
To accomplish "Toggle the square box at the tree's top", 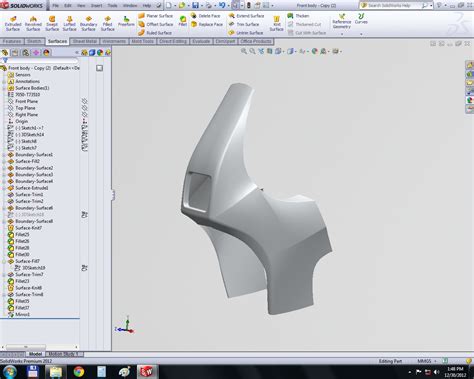I will [x=99, y=68].
